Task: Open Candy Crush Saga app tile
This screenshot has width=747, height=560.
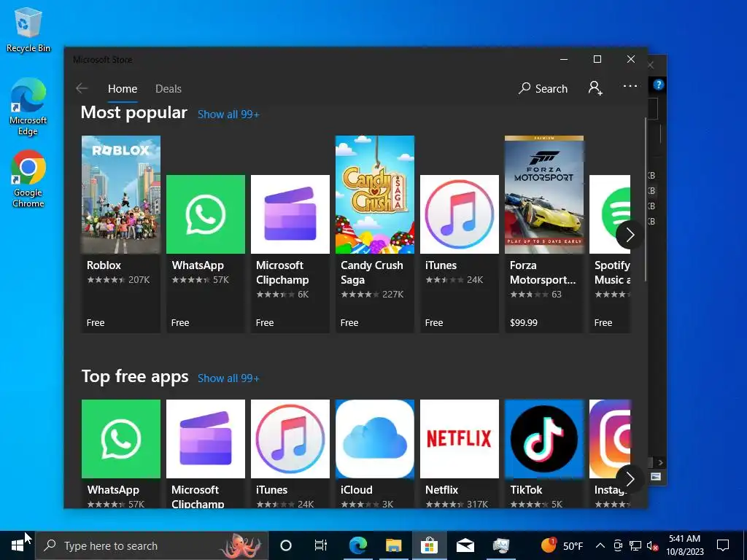Action: 375,234
